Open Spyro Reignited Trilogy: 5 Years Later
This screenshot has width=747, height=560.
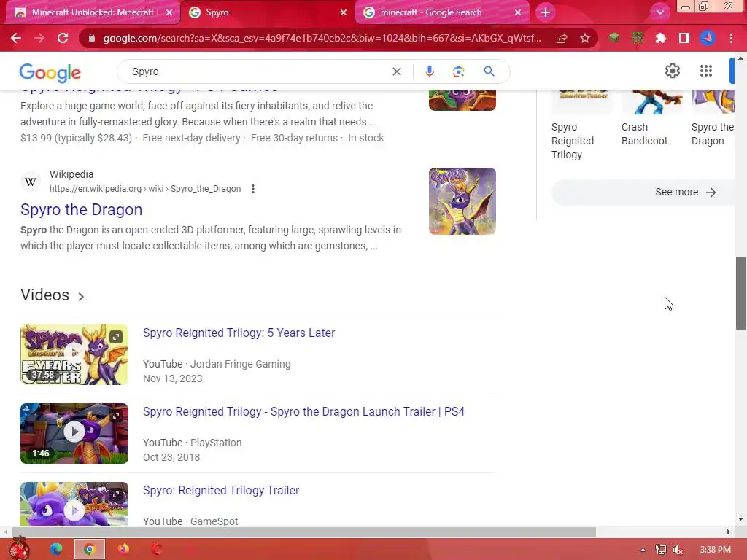(239, 332)
